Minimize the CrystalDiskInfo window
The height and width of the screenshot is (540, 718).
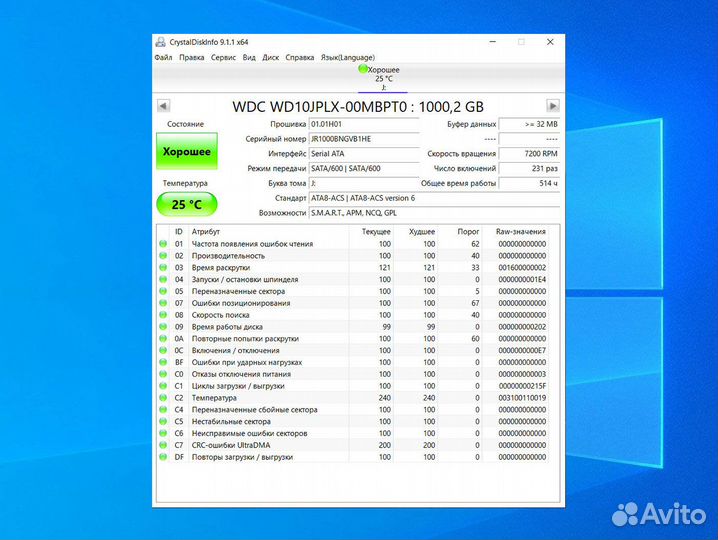[x=493, y=42]
